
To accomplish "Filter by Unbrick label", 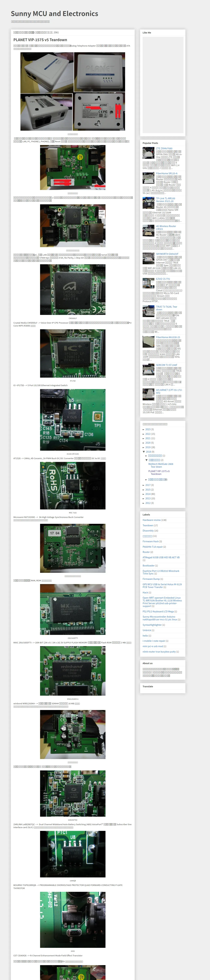I will [x=147, y=630].
